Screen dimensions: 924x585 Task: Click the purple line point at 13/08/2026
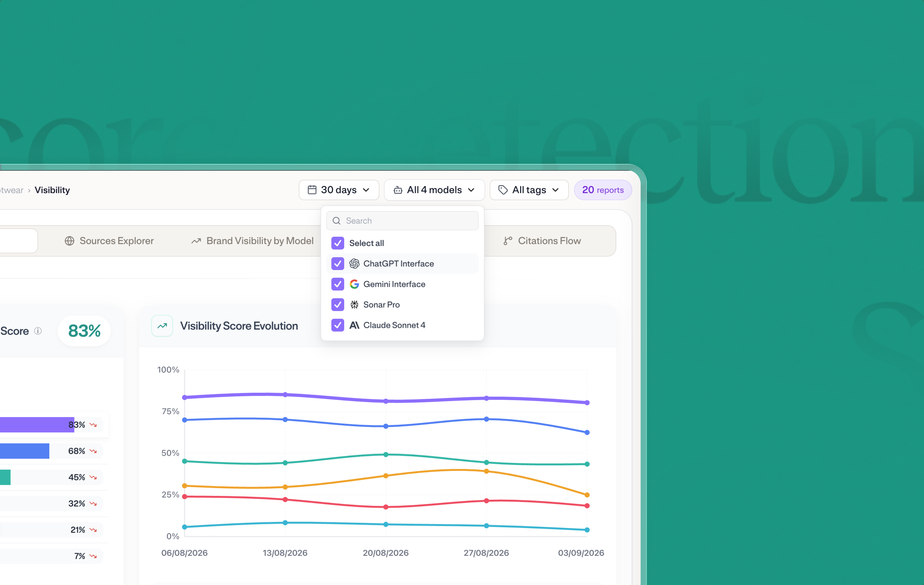pos(285,394)
